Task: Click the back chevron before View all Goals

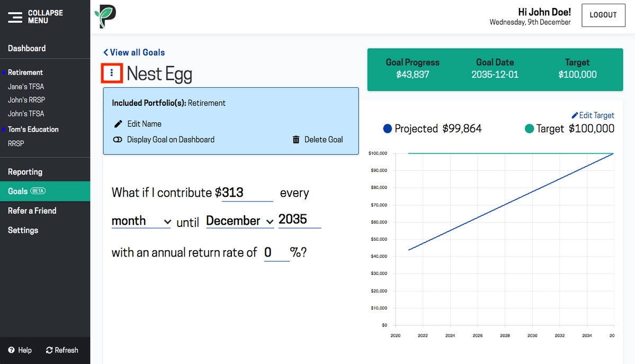Action: point(106,52)
